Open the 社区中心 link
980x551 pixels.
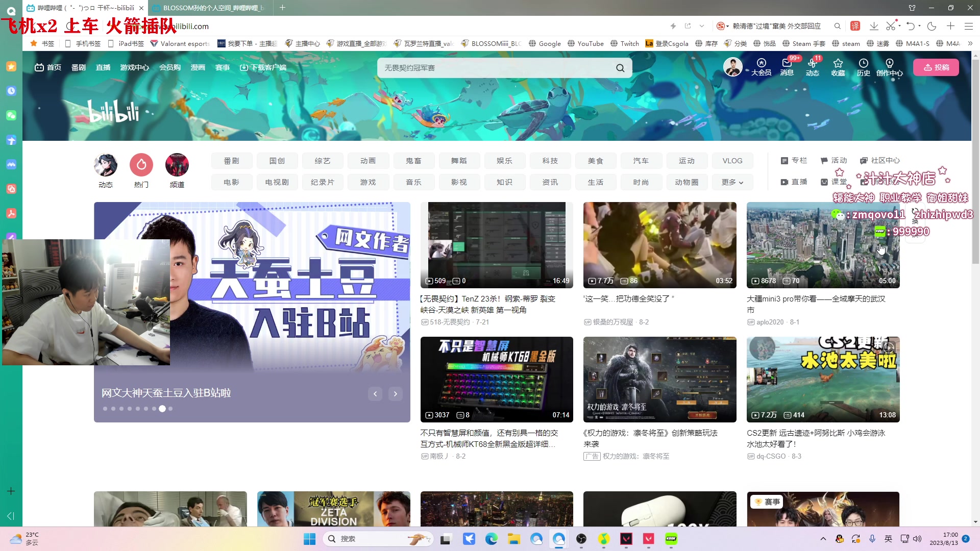click(x=880, y=160)
